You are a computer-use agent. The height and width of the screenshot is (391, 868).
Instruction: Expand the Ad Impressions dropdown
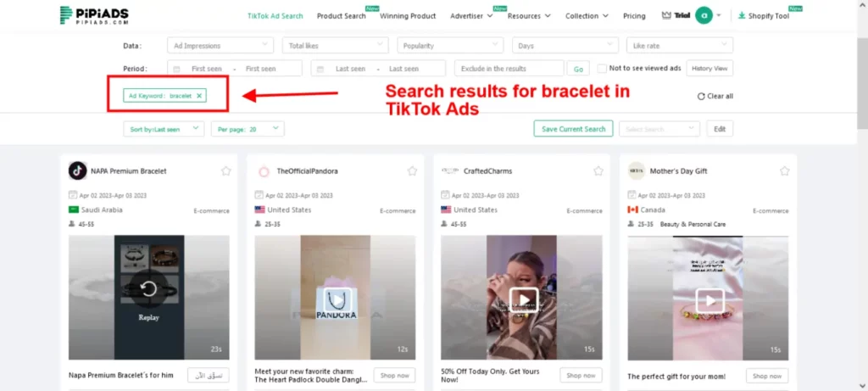click(x=220, y=46)
